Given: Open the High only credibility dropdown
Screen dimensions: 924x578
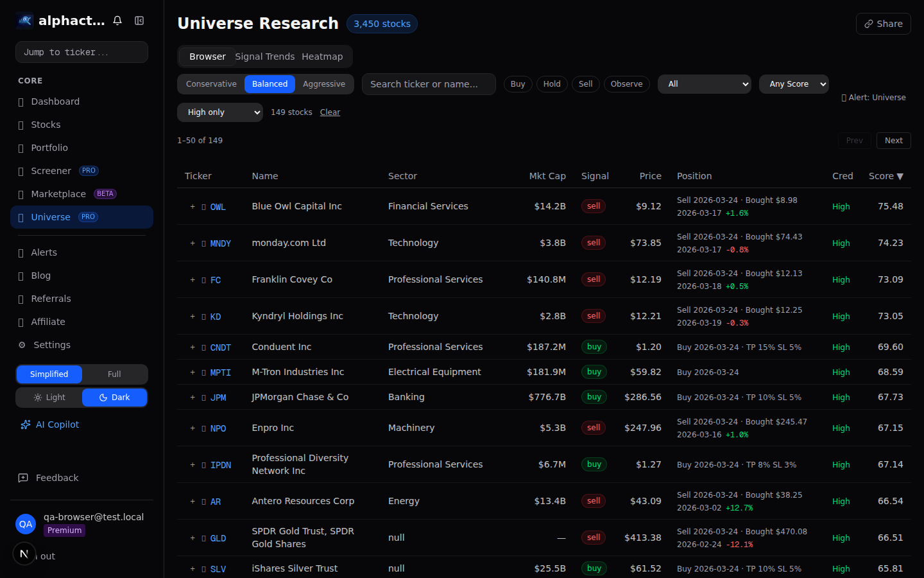Looking at the screenshot, I should pyautogui.click(x=219, y=112).
